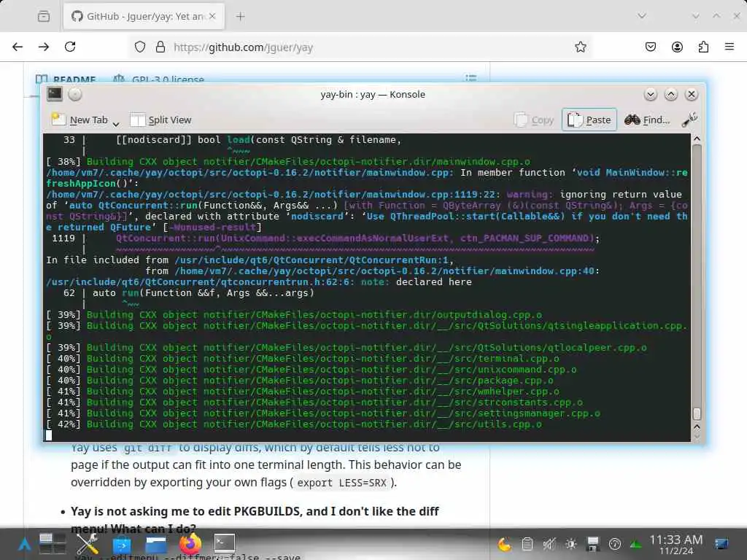Click the 'export LESS=SRX' code text on GitHub
This screenshot has height=560, width=747.
(x=341, y=483)
